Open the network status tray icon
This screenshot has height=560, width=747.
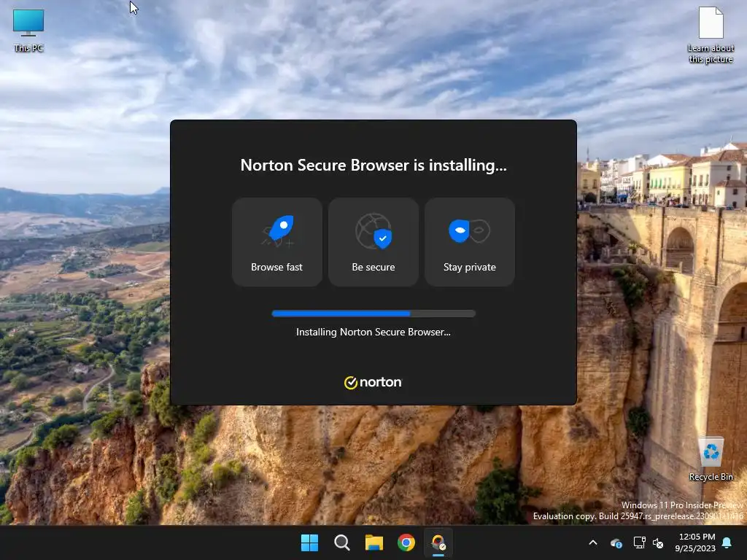click(639, 542)
